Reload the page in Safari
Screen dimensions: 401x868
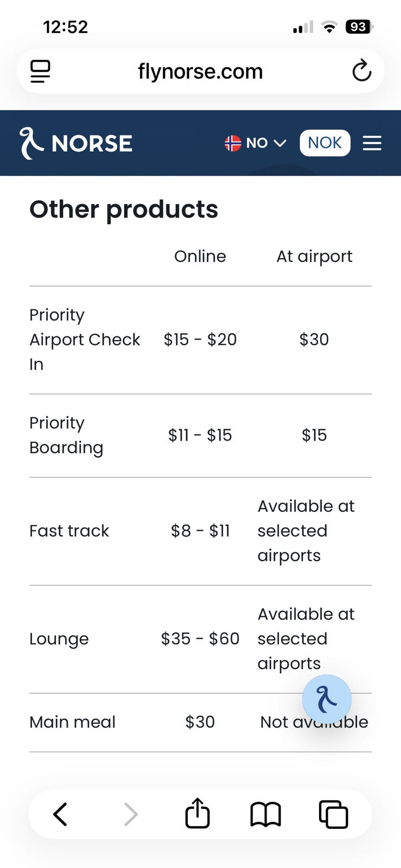pyautogui.click(x=361, y=71)
